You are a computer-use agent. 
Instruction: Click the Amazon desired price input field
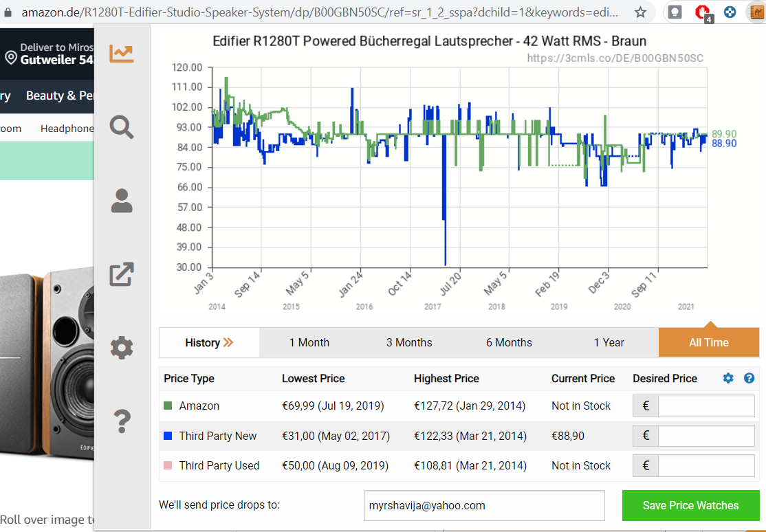pos(706,406)
